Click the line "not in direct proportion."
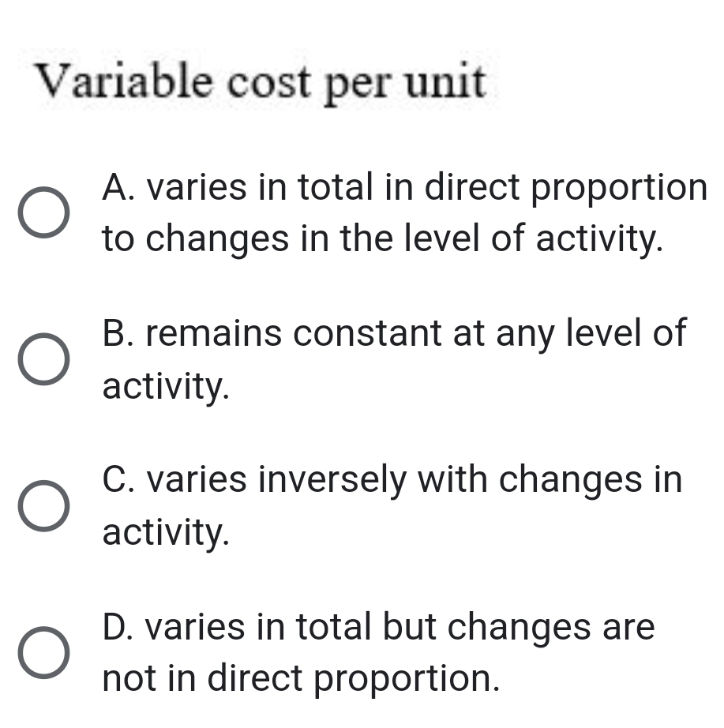Viewport: 724px width, 728px height. [x=302, y=677]
